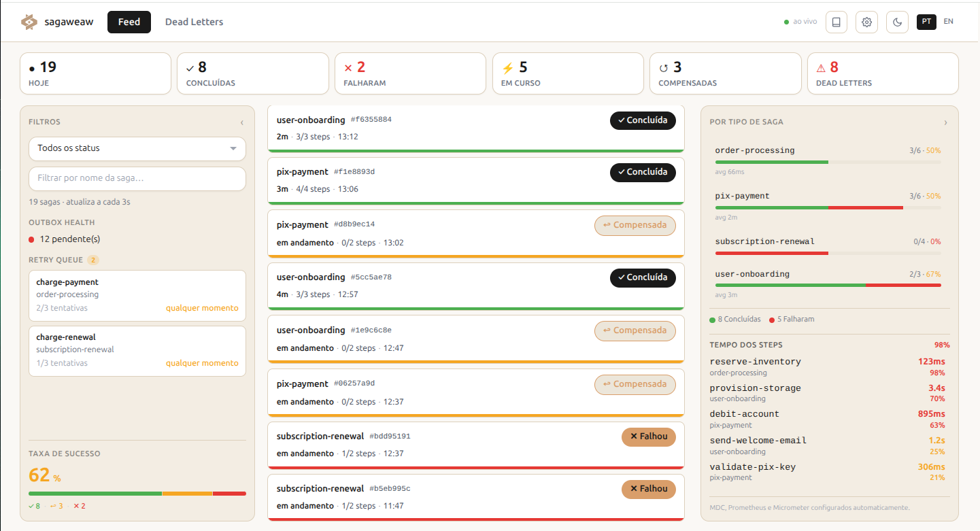
Task: Open the Todos os status dropdown
Action: 137,148
